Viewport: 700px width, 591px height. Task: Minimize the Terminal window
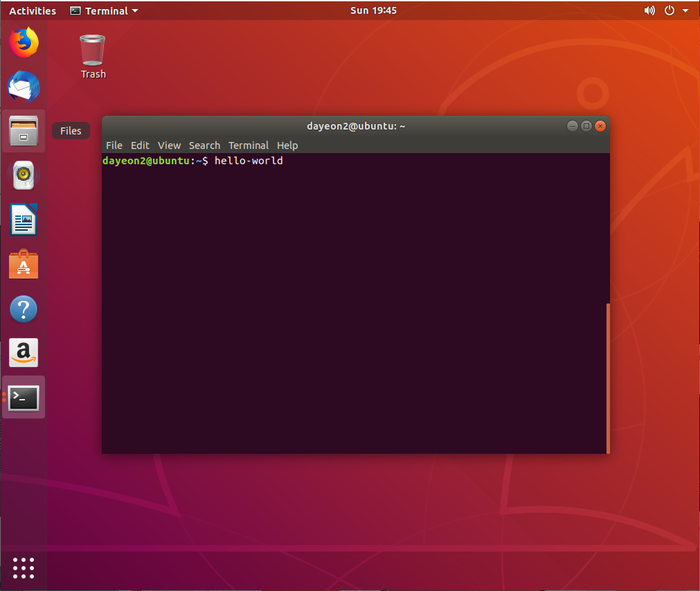click(573, 126)
